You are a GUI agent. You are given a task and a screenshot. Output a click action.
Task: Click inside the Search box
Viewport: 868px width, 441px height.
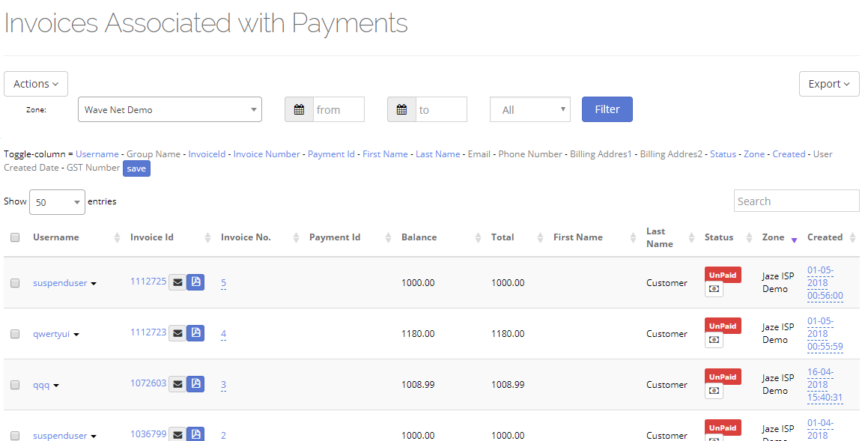pyautogui.click(x=795, y=201)
